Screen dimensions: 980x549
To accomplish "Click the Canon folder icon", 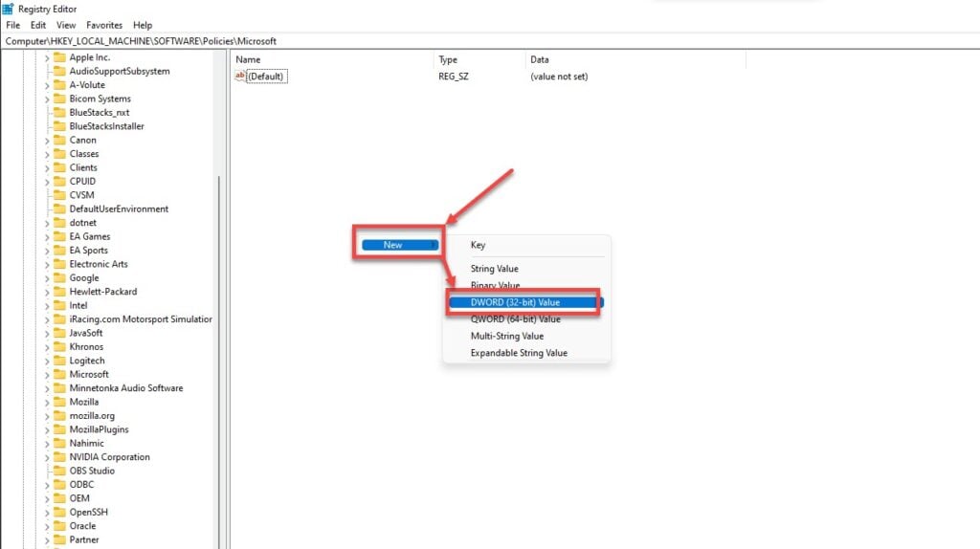I will coord(59,140).
